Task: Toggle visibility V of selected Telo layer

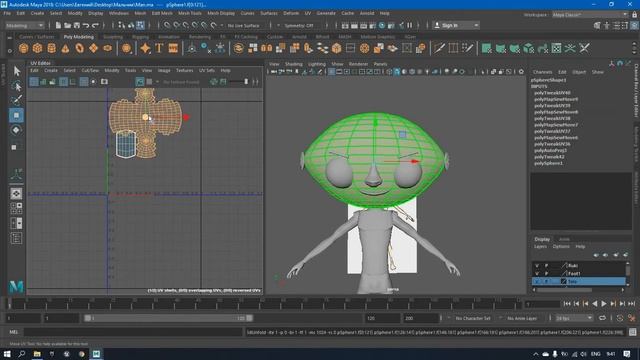Action: [537, 281]
